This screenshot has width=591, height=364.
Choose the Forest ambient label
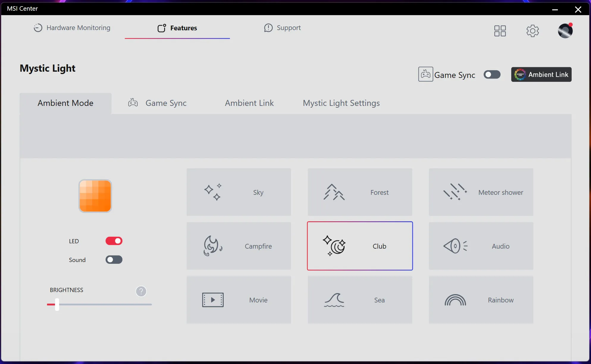(x=380, y=192)
